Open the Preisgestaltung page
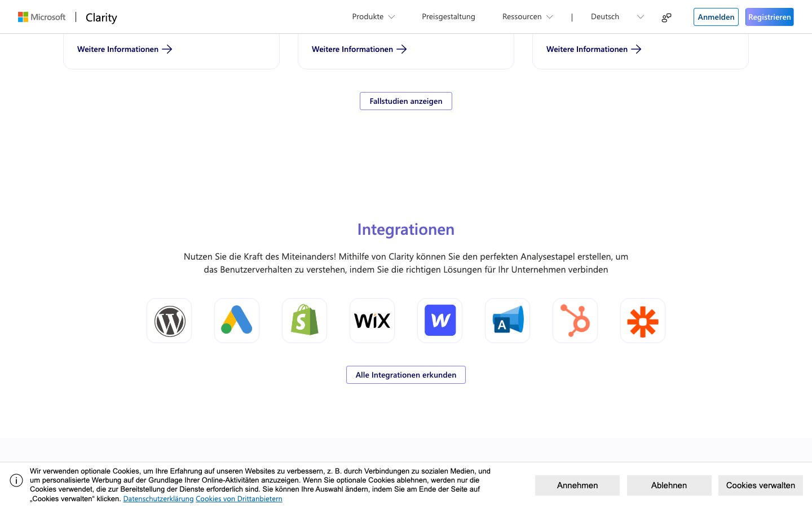The image size is (812, 508). point(449,16)
